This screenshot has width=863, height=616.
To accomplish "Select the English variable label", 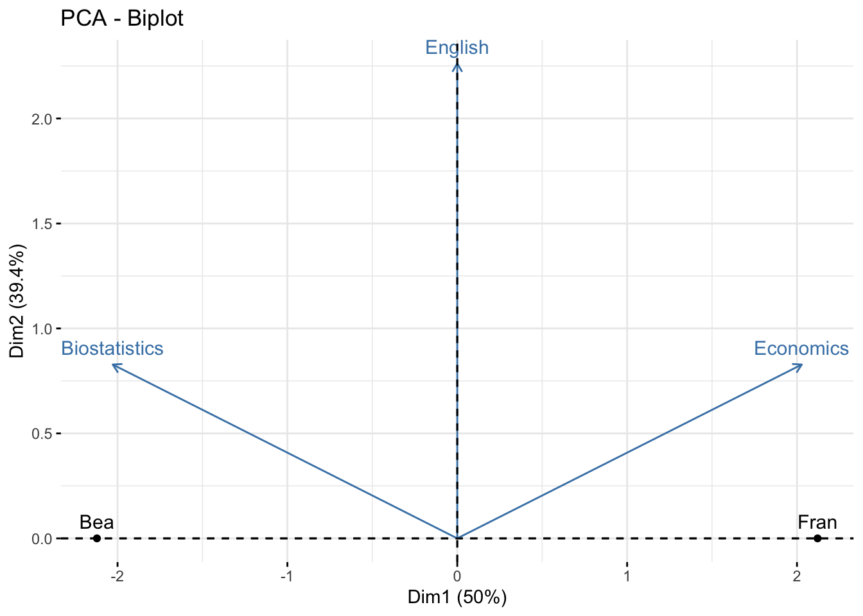I will tap(457, 47).
